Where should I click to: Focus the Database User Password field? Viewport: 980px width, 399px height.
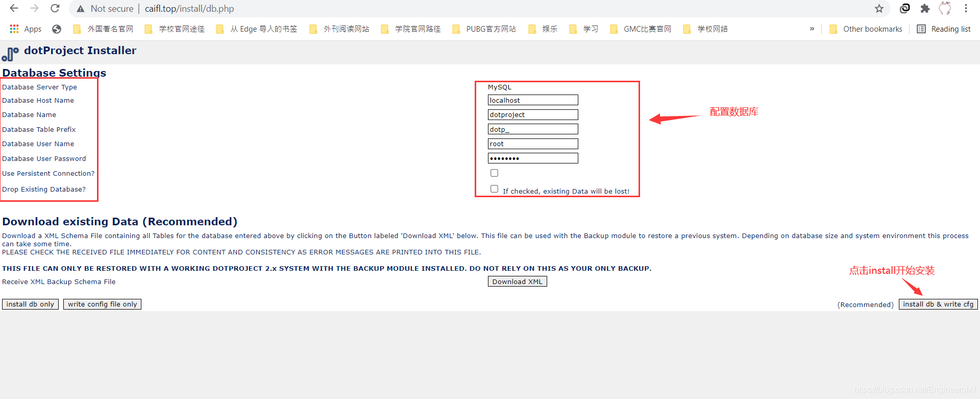533,158
